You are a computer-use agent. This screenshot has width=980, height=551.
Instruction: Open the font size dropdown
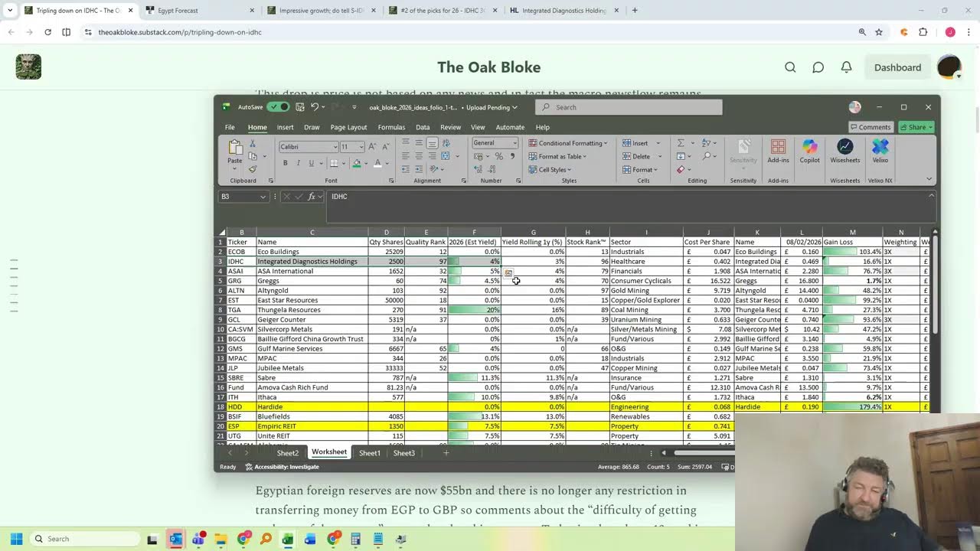click(361, 147)
